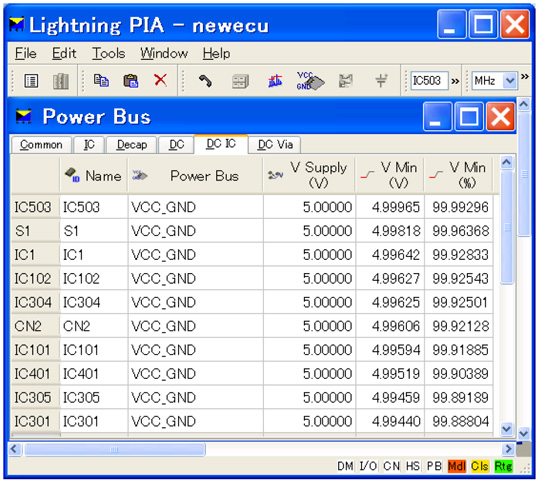The width and height of the screenshot is (540, 482).
Task: Open the Edit menu
Action: pyautogui.click(x=64, y=53)
